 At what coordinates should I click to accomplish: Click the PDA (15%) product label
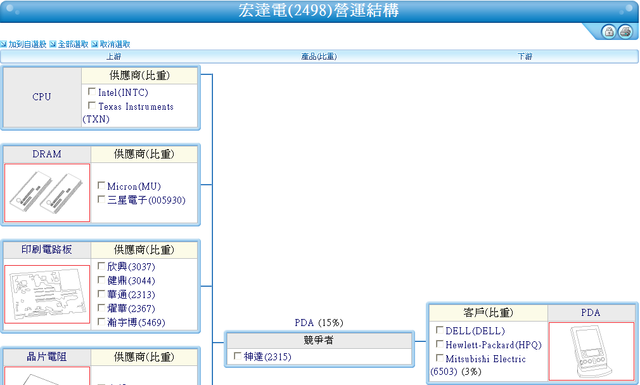(319, 323)
